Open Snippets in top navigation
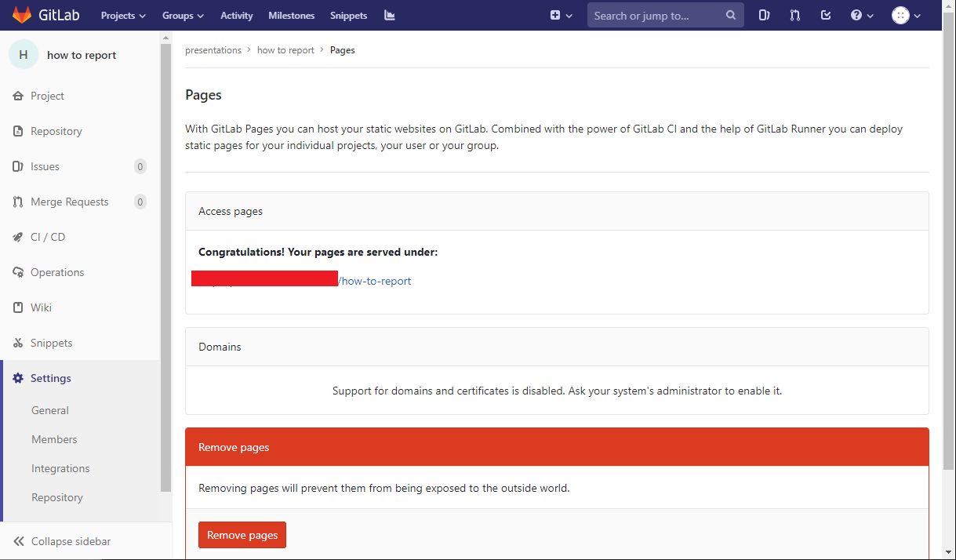This screenshot has width=956, height=560. 348,16
